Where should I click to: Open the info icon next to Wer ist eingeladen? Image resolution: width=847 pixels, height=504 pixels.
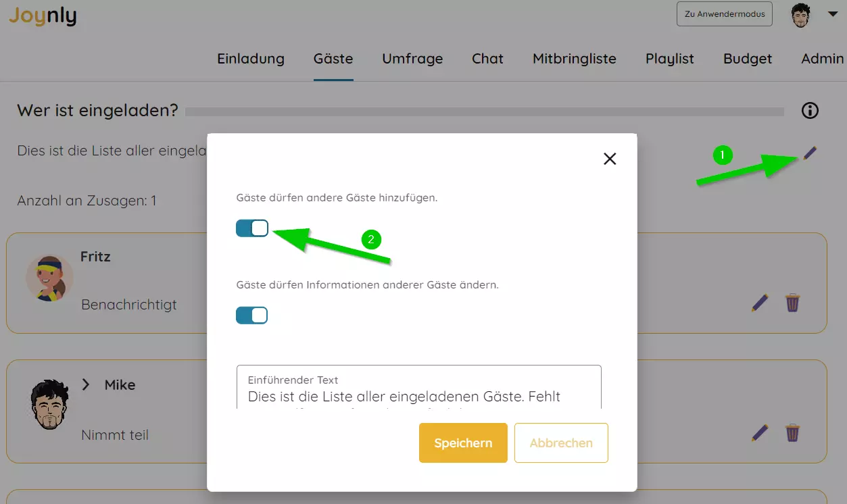(x=810, y=111)
